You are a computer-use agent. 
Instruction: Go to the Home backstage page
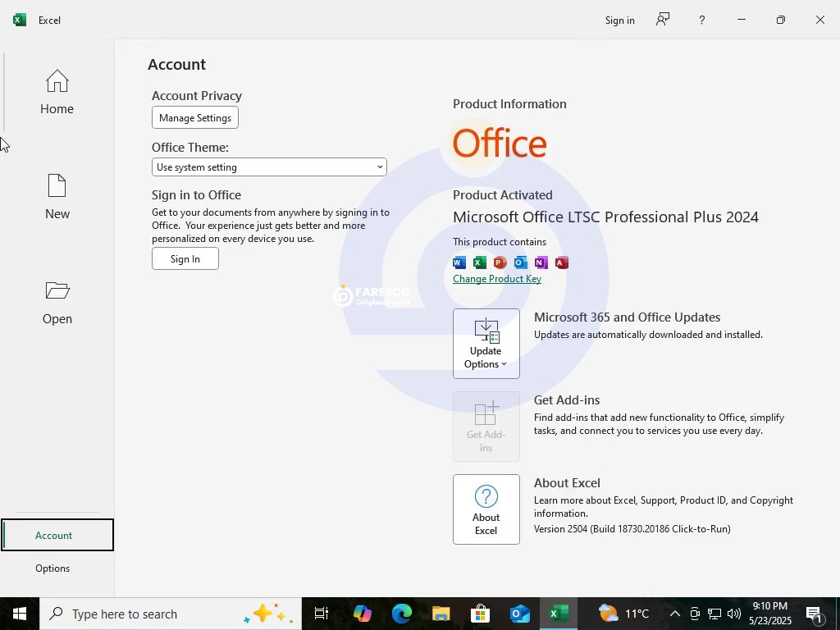[x=57, y=92]
